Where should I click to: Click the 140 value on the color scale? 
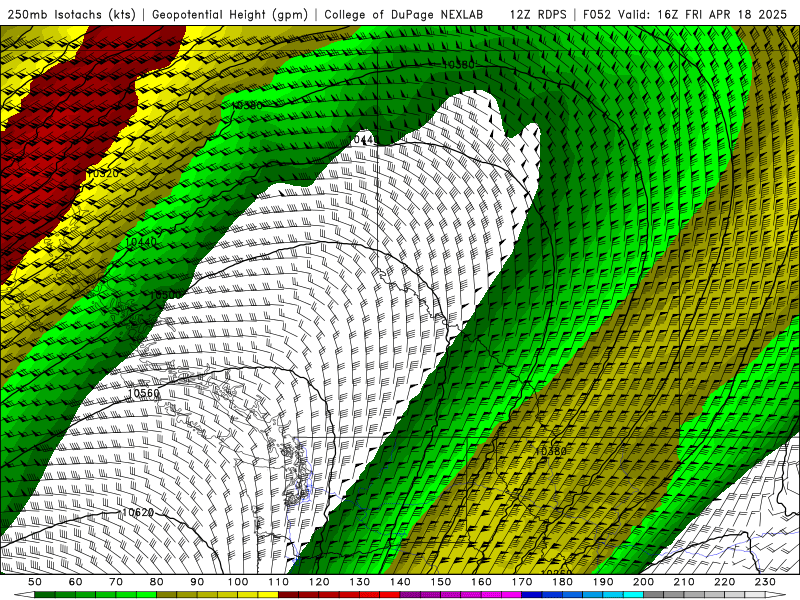coord(400,582)
